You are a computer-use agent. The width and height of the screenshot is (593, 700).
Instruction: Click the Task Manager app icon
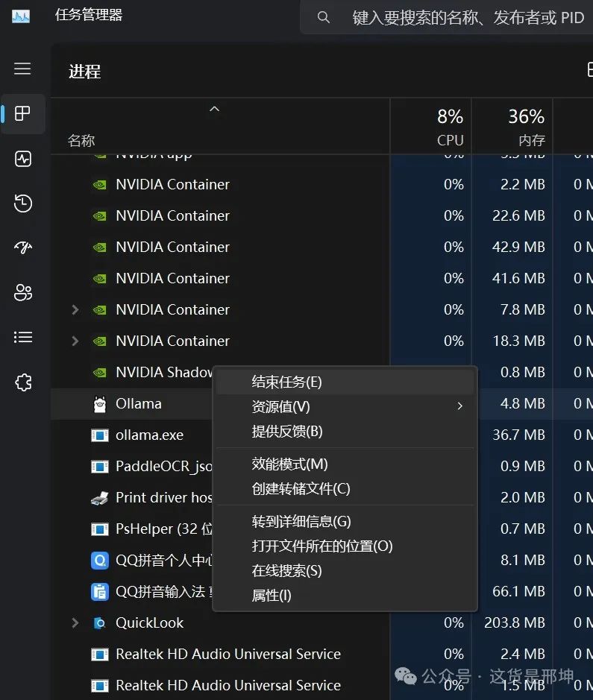tap(21, 17)
